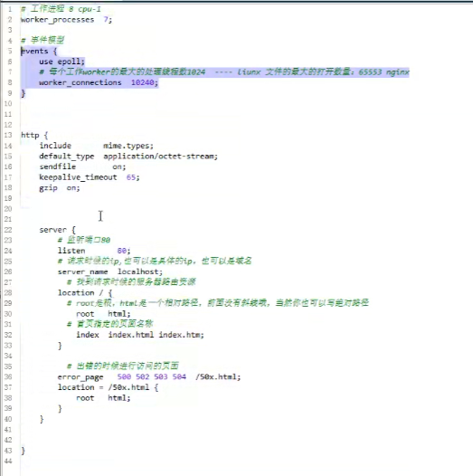Image resolution: width=473 pixels, height=476 pixels.
Task: Click 'application/octet-stream;' value
Action: pos(160,157)
